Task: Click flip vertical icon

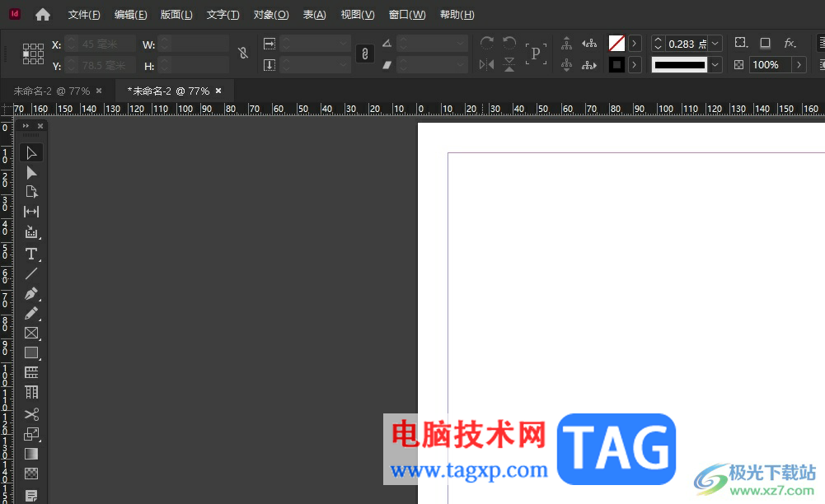Action: pyautogui.click(x=509, y=64)
